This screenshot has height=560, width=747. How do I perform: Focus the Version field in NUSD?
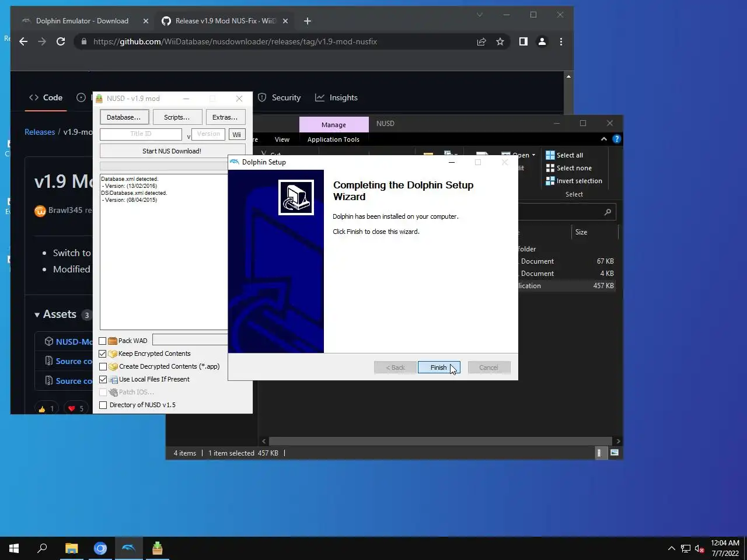(208, 134)
